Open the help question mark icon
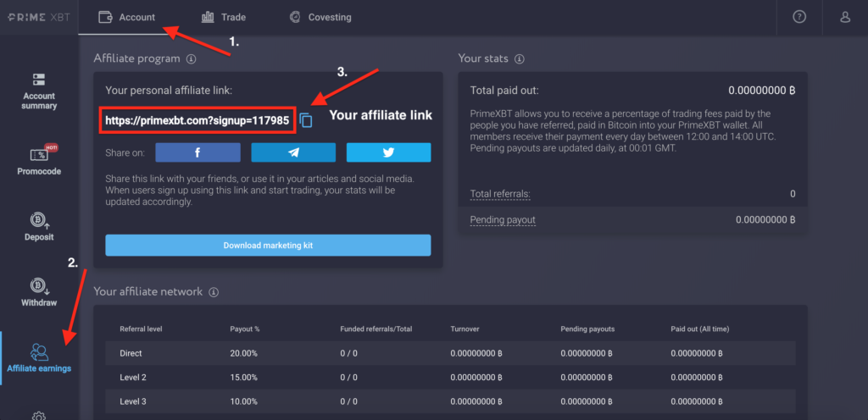 pyautogui.click(x=799, y=17)
